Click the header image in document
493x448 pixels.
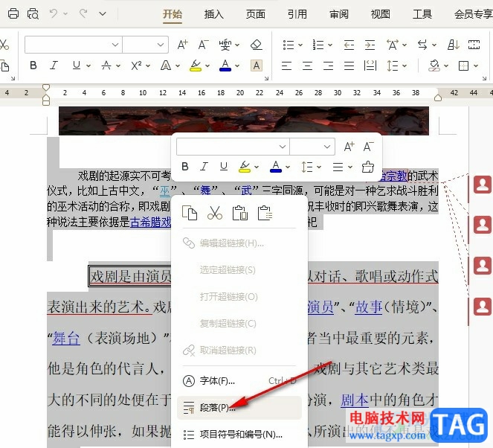(x=244, y=121)
